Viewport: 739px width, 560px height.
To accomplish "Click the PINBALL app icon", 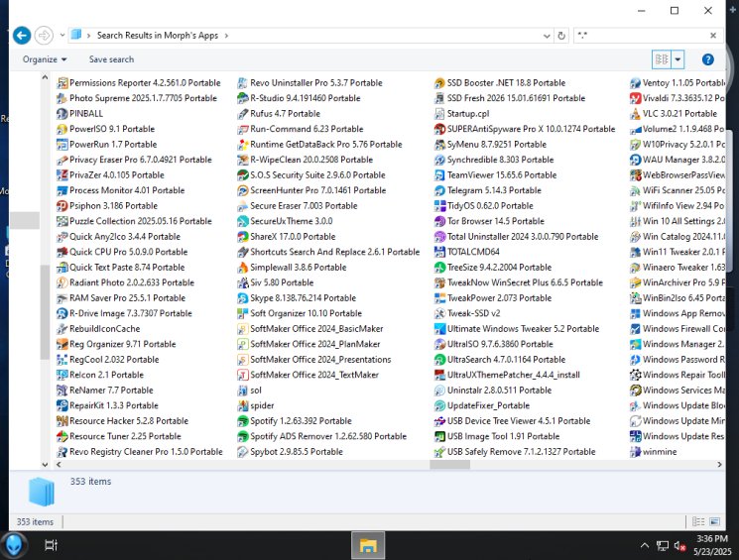I will coord(62,114).
